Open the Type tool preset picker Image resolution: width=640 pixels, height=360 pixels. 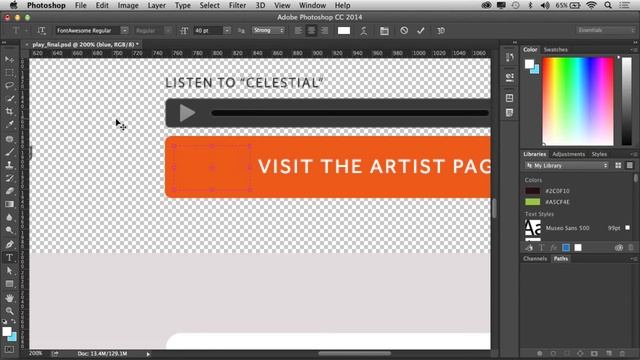[x=18, y=31]
